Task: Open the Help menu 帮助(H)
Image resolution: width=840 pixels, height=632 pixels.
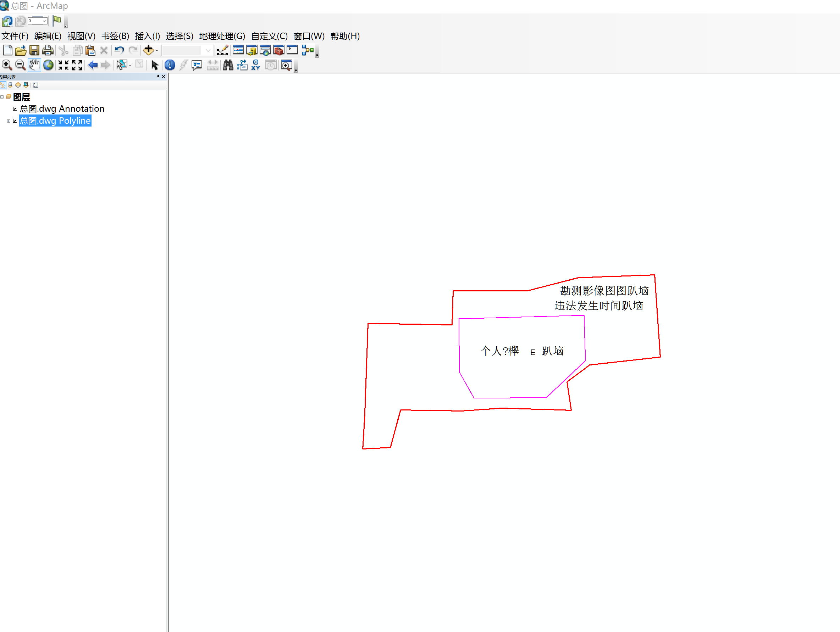Action: pos(345,36)
